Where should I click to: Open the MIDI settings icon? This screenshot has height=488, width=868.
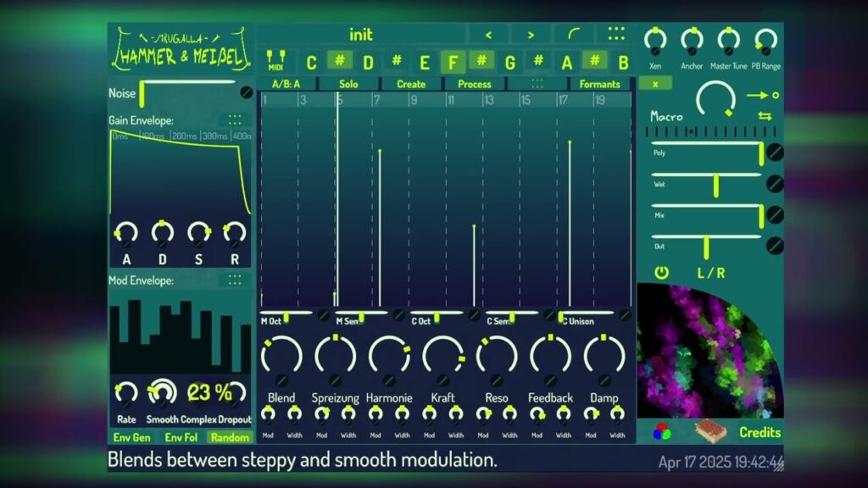click(275, 60)
